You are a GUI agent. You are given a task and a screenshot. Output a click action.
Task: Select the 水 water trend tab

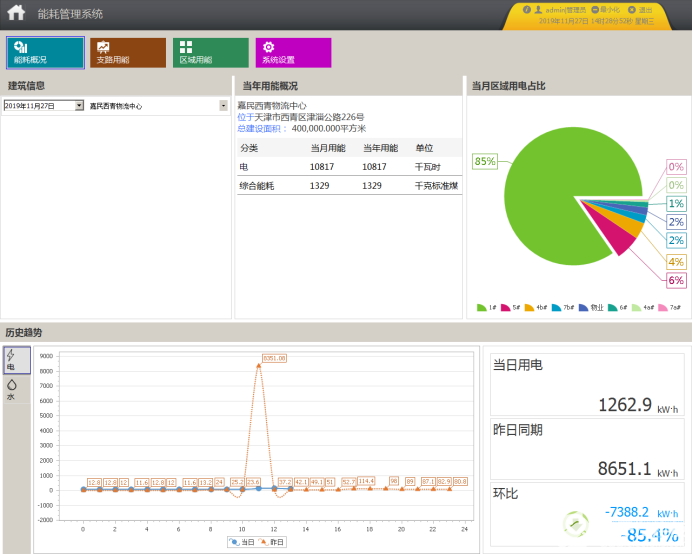17,389
